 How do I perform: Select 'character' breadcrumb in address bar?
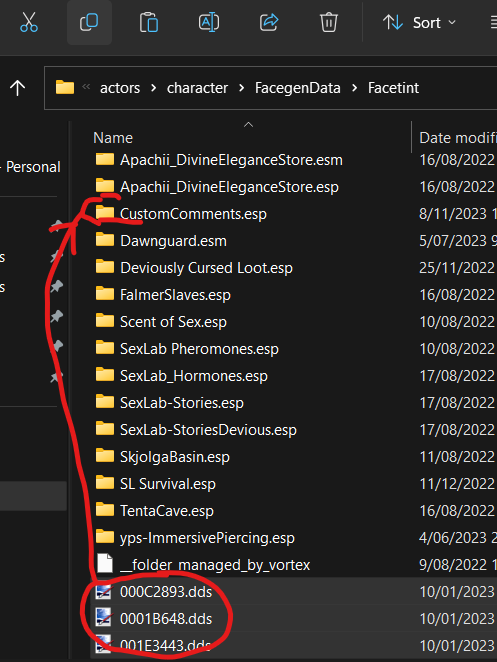(x=197, y=88)
